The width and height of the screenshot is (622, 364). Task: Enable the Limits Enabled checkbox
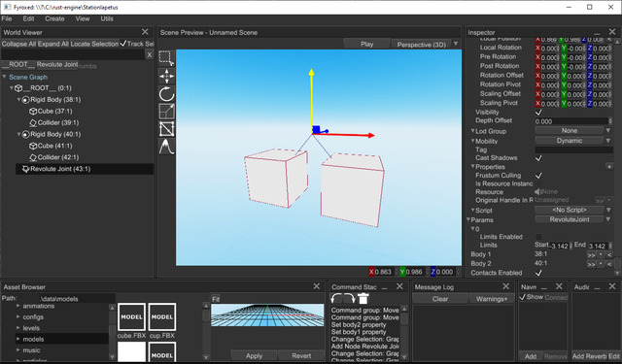(538, 237)
